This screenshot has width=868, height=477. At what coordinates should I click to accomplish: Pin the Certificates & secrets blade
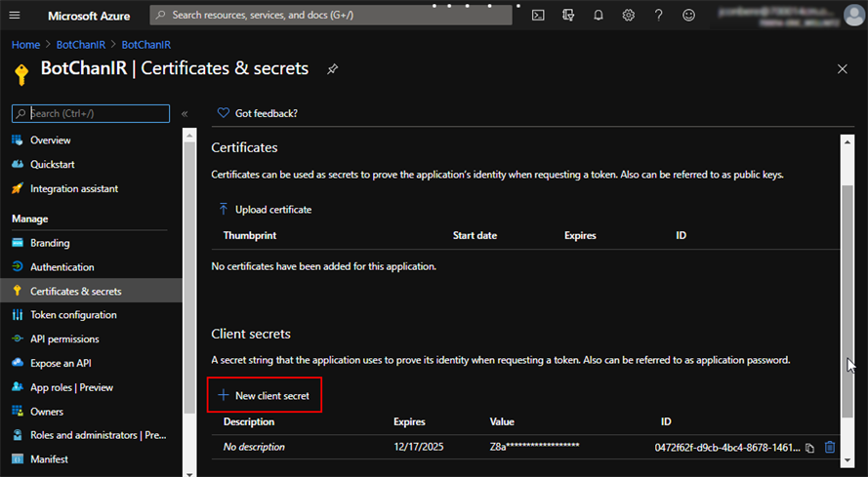point(332,69)
